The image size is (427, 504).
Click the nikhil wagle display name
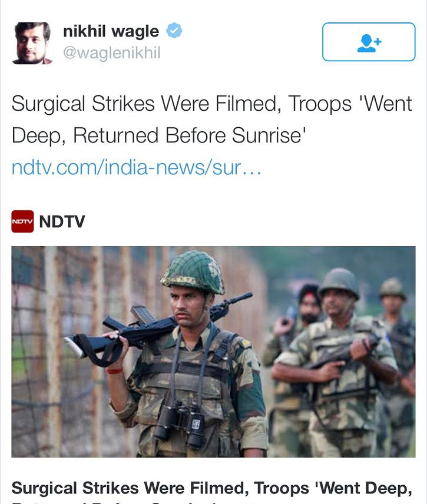tap(111, 32)
